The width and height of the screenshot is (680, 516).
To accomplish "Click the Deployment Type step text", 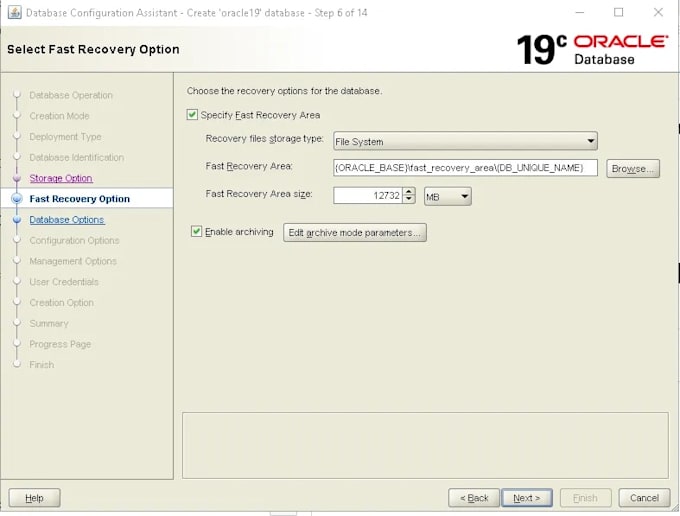I will [65, 137].
